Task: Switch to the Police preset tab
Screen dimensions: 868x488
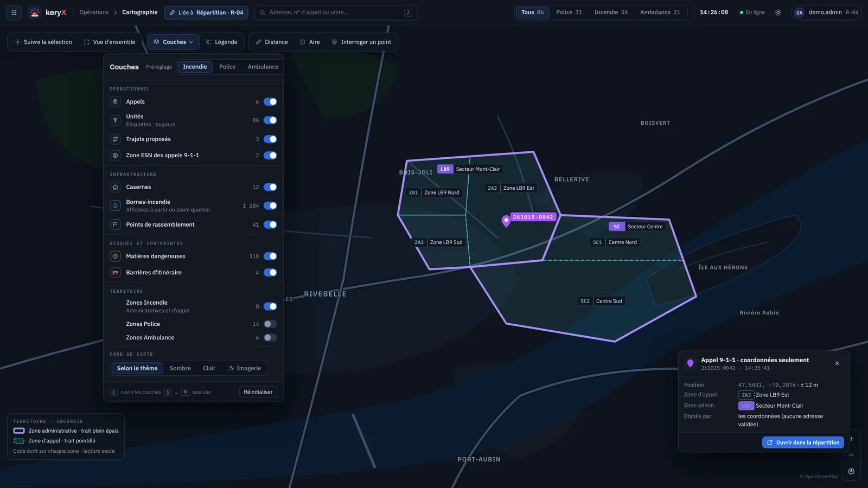Action: tap(227, 67)
